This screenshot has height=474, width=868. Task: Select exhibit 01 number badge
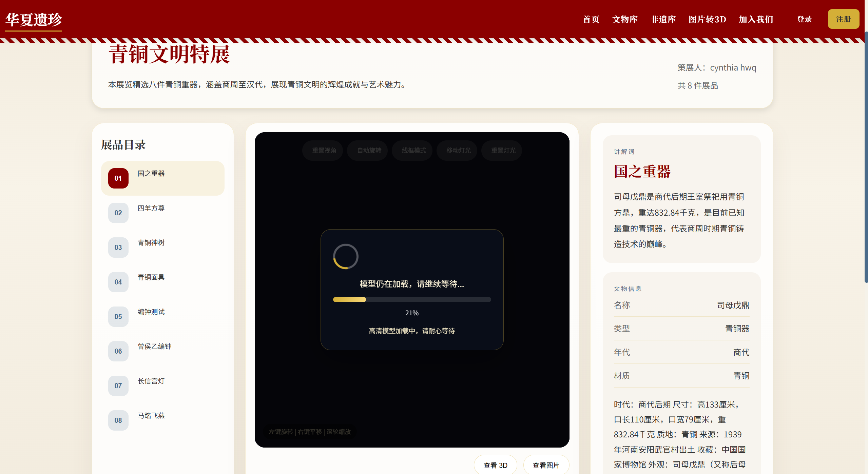(118, 178)
